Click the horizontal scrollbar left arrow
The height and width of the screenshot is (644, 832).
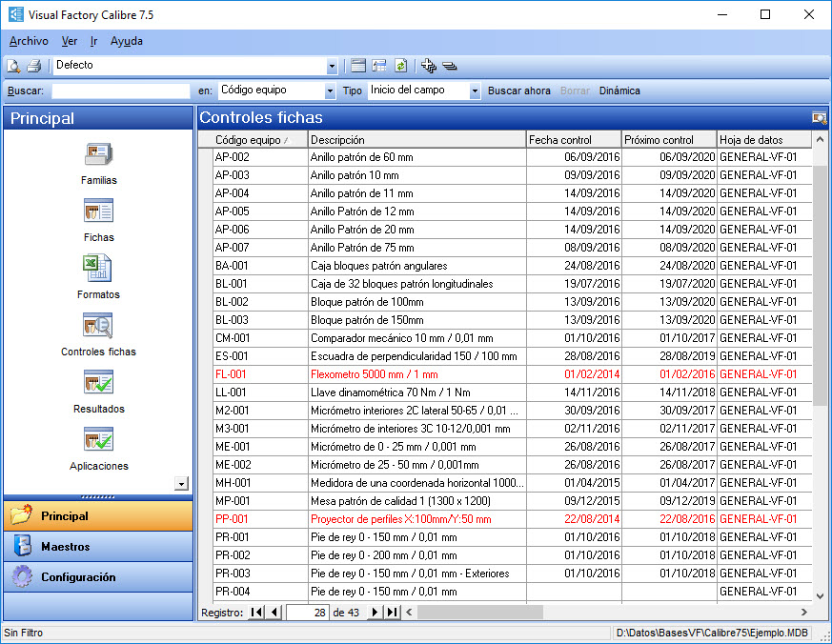[409, 613]
